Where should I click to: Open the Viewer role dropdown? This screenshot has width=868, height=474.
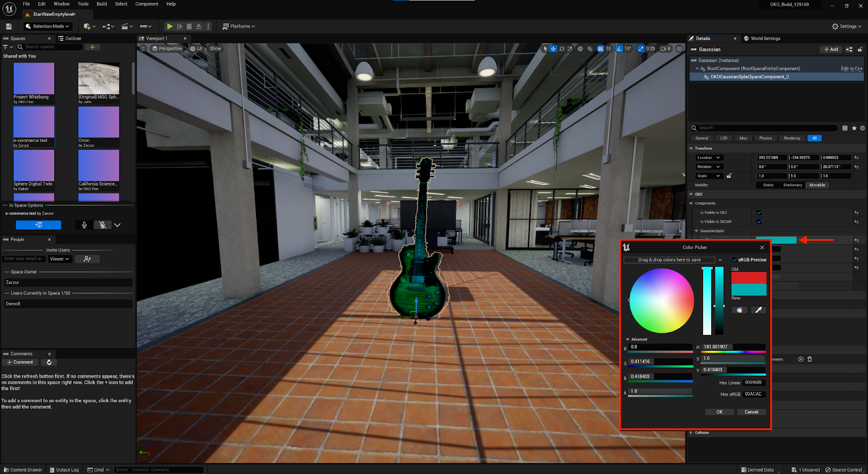click(59, 259)
